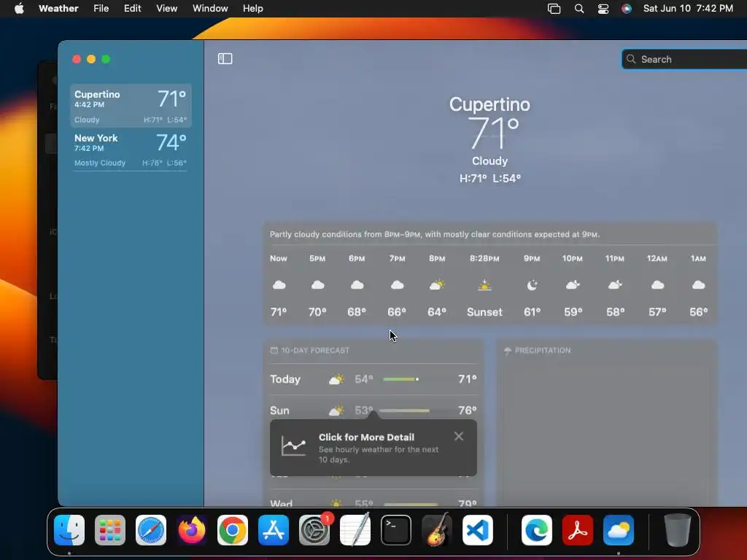Screen dimensions: 747x560
Task: Click the Sun temperature range bar
Action: 404,411
